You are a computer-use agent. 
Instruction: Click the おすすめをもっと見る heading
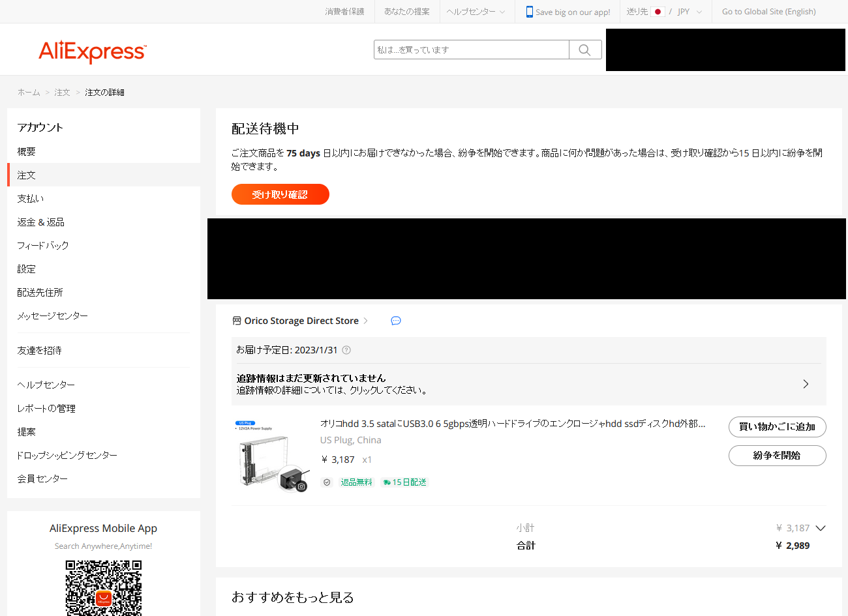293,597
